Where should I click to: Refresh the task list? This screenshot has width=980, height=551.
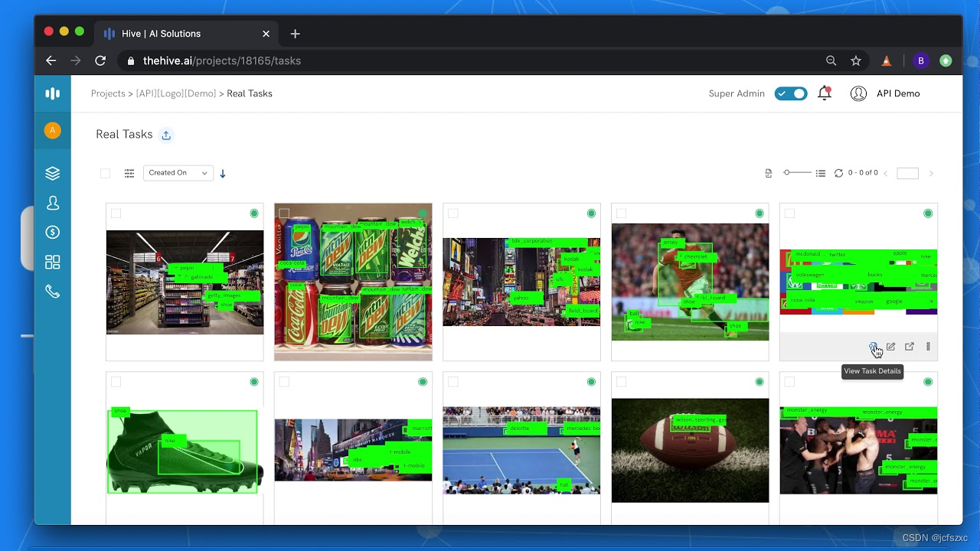pyautogui.click(x=838, y=173)
